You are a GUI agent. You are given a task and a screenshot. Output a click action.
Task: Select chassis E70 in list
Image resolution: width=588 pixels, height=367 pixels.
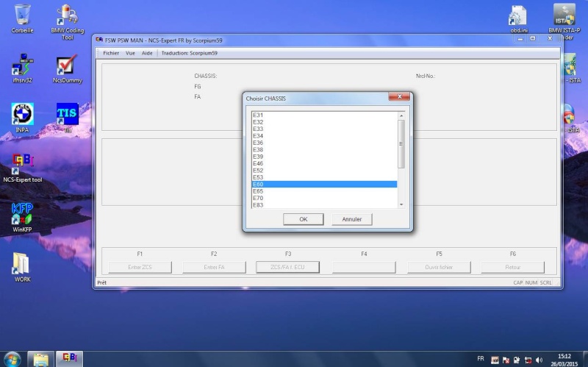click(324, 198)
